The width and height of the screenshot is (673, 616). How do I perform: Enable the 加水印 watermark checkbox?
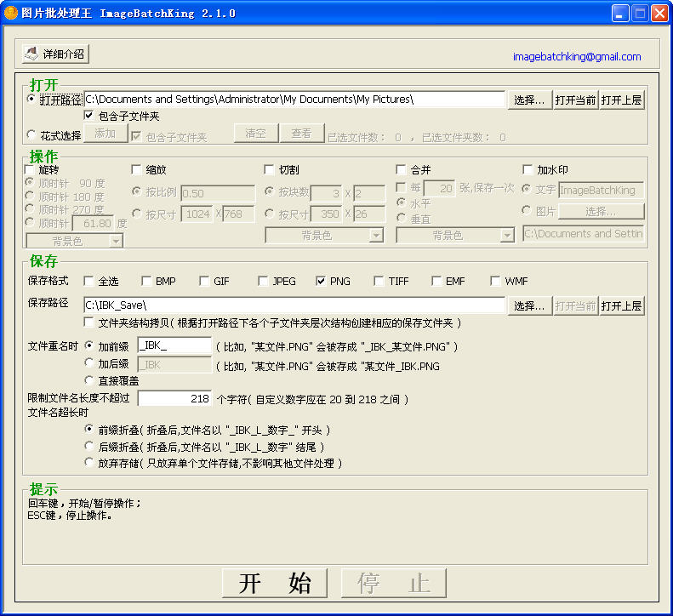click(528, 170)
